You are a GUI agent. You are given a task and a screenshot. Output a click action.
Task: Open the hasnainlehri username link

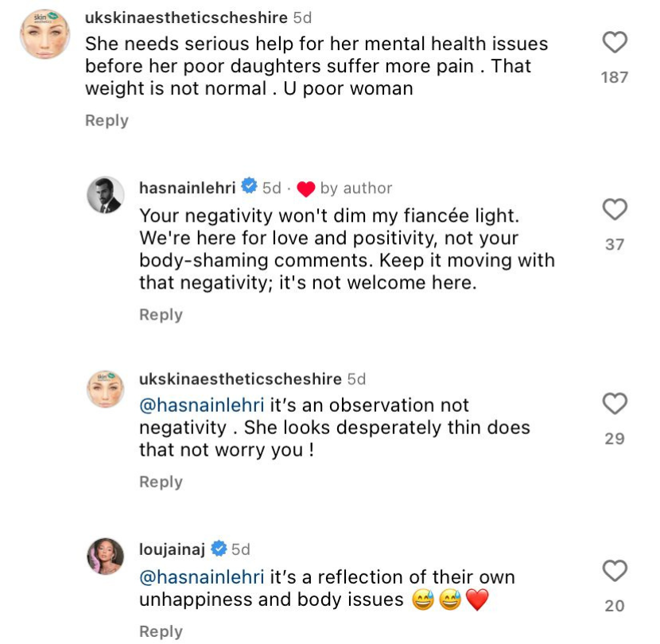pos(188,188)
